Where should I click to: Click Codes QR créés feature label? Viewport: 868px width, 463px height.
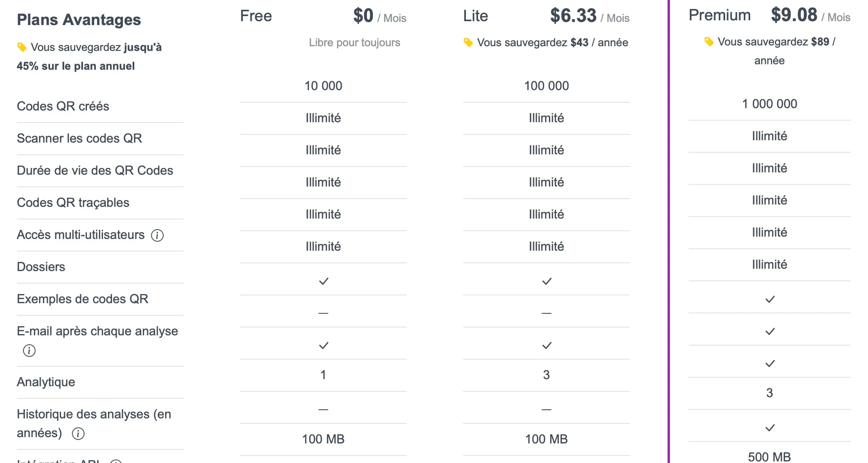point(63,106)
